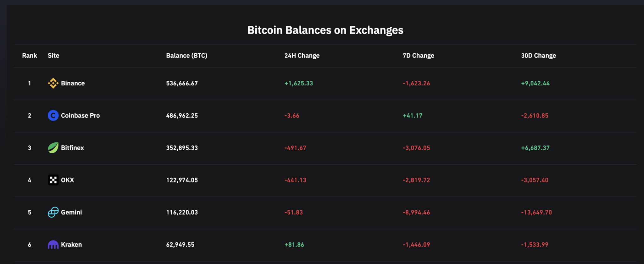Sort by the 7D Change column header
Screen dimensions: 644x264
[418, 56]
